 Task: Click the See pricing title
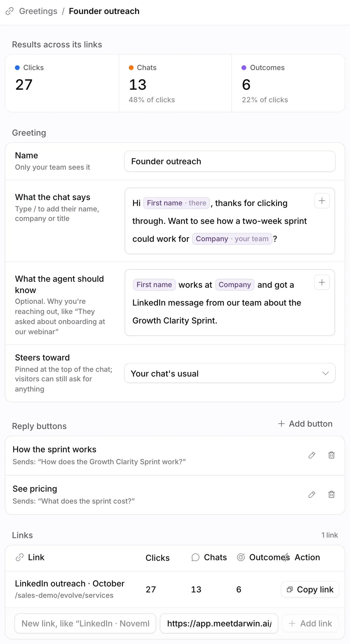(x=35, y=489)
